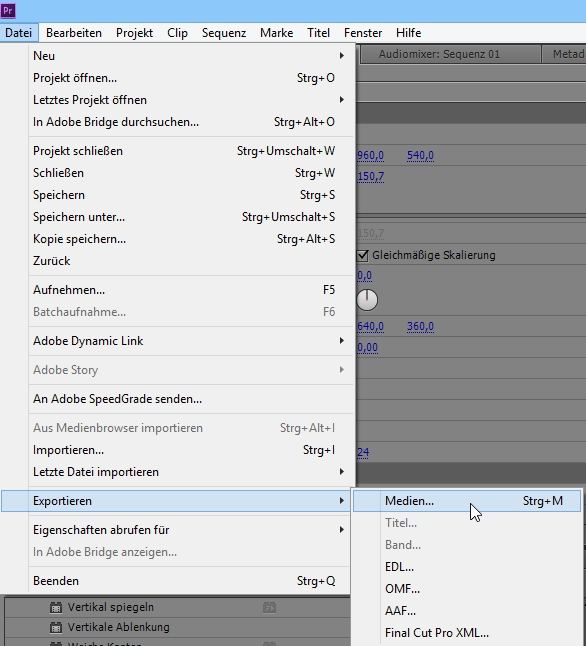
Task: Open the Titel menu
Action: tap(319, 33)
